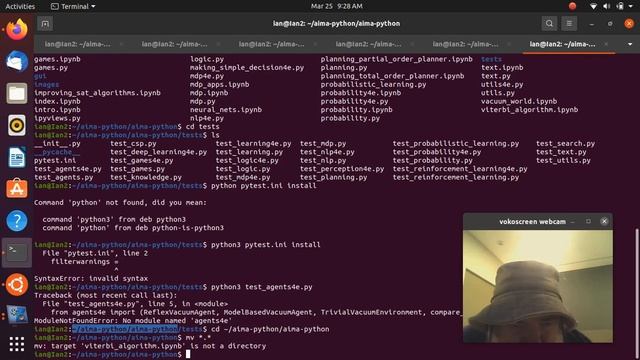Click the red recording indicator in top bar

tap(572, 6)
